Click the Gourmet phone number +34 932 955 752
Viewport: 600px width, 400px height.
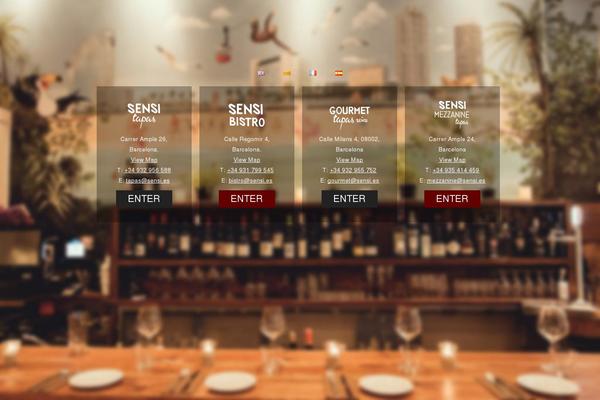point(353,170)
